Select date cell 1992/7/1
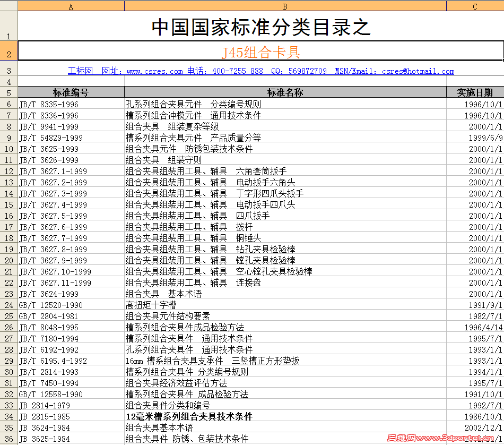Image resolution: width=504 pixels, height=445 pixels. point(475,405)
